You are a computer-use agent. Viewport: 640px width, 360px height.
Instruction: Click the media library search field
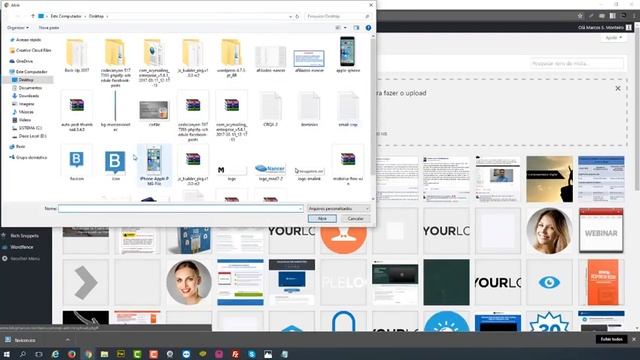(577, 64)
